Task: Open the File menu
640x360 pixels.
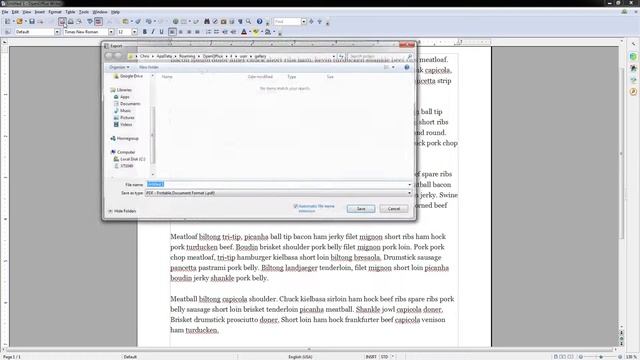Action: 5,12
